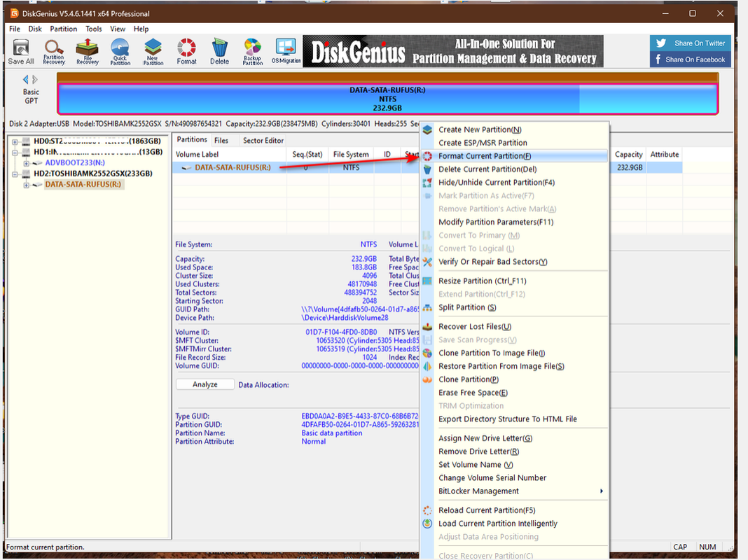Open the Help menu
Viewport: 748px width, 560px height.
pyautogui.click(x=141, y=29)
